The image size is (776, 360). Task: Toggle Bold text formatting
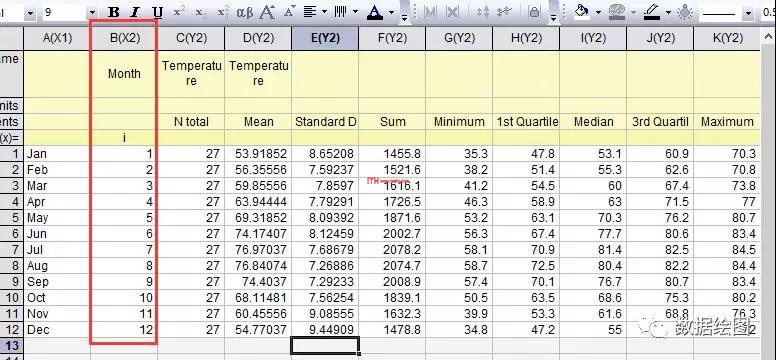(114, 12)
